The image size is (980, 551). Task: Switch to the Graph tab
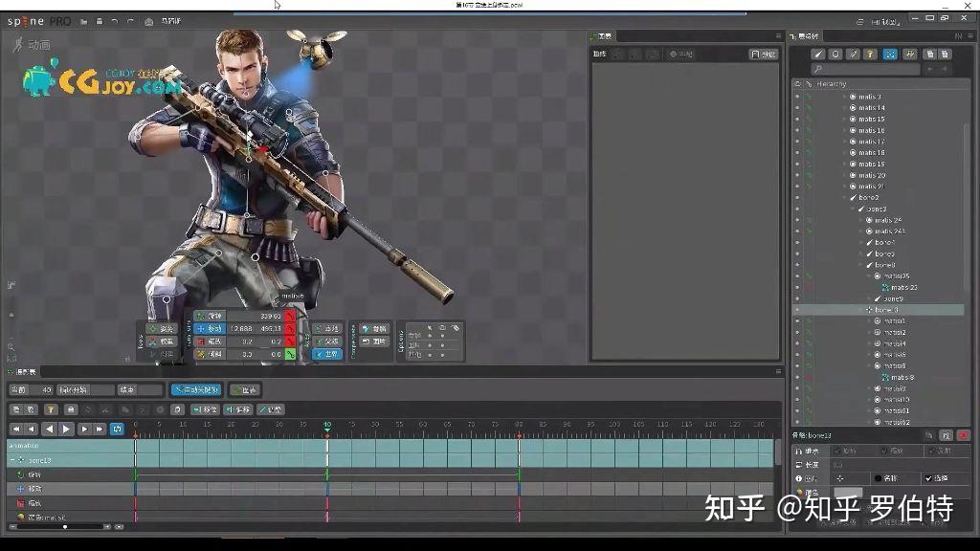601,36
